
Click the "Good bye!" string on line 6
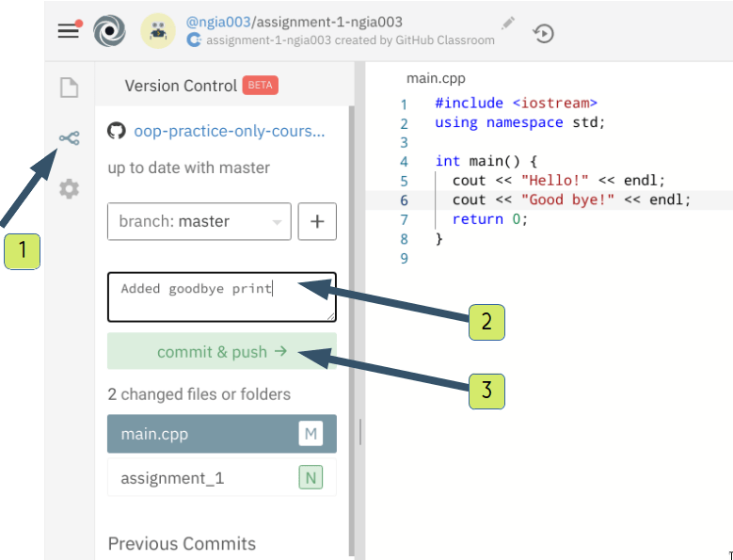[x=567, y=200]
